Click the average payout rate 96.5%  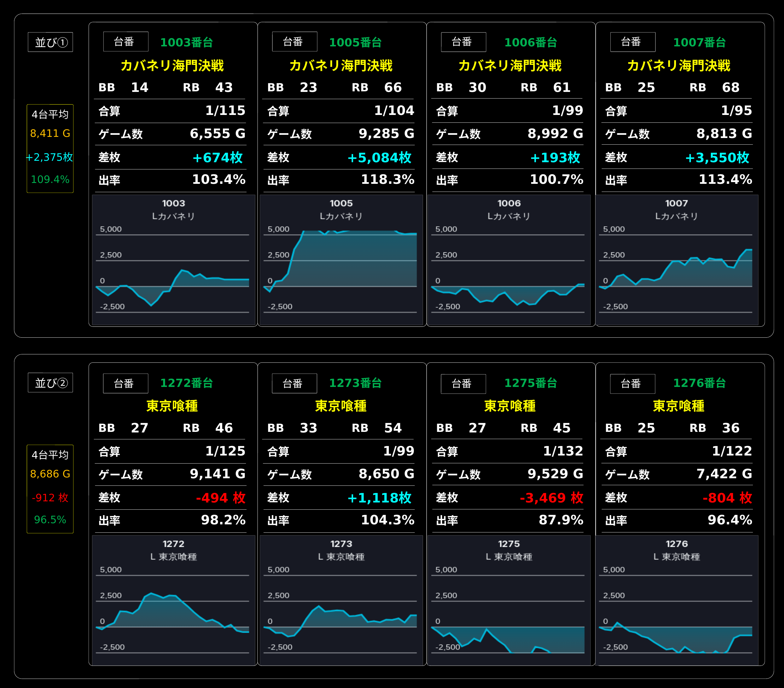tap(50, 520)
